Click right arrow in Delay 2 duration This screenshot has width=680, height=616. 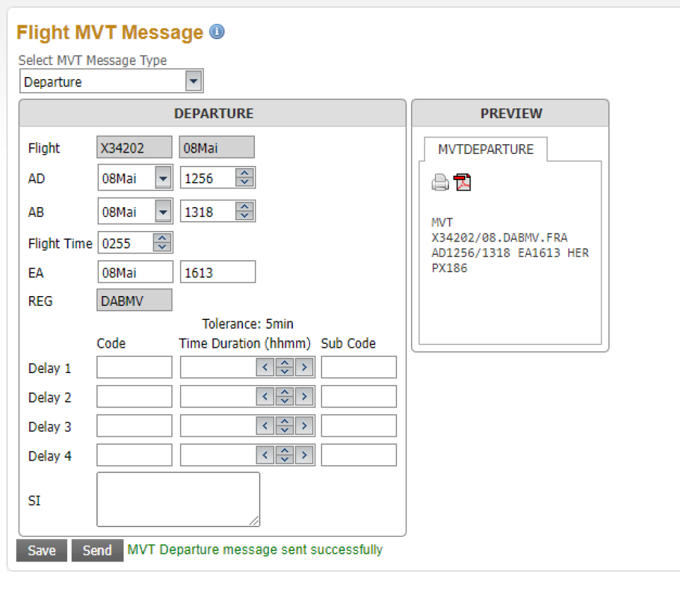tap(304, 397)
